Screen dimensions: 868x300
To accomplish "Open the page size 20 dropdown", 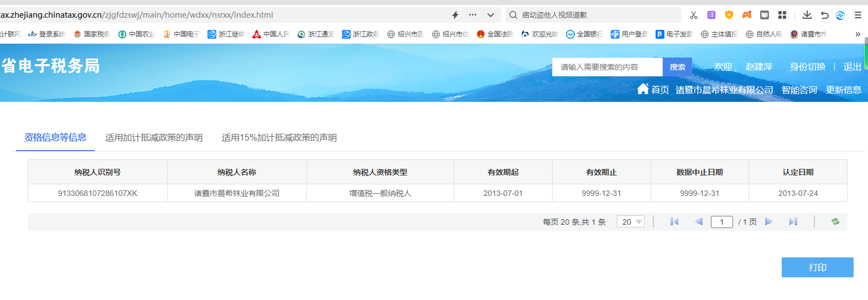I will tap(631, 221).
